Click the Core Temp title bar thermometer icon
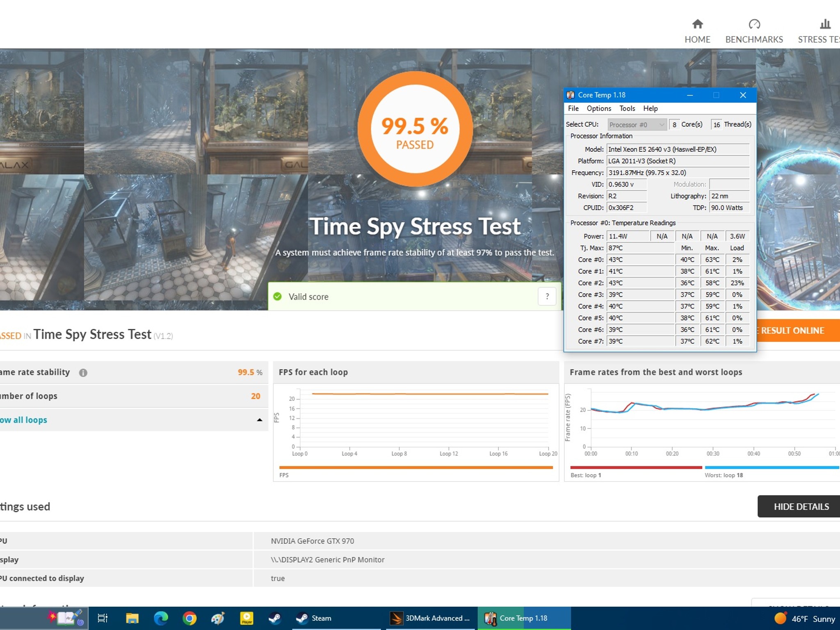Image resolution: width=840 pixels, height=630 pixels. (x=571, y=95)
